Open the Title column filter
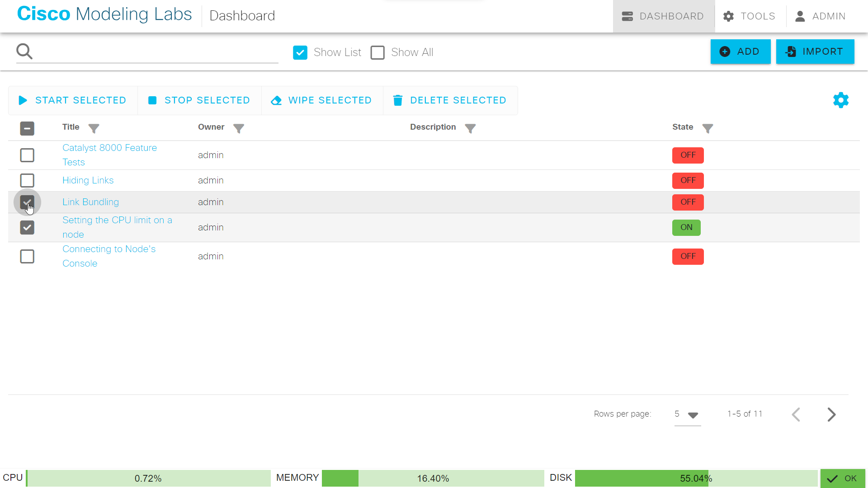The image size is (868, 488). pos(94,128)
